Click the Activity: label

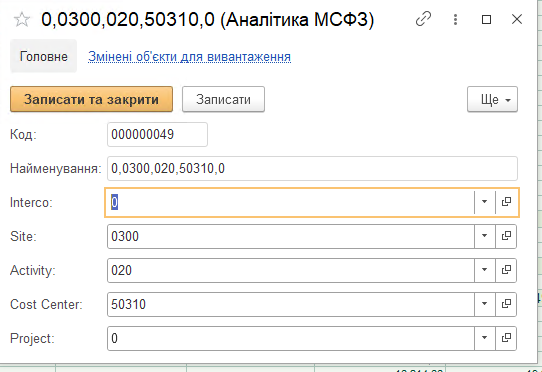click(x=33, y=270)
